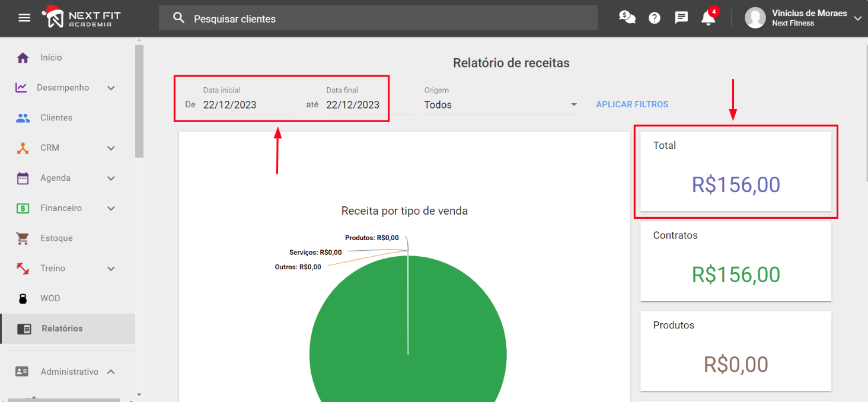Image resolution: width=868 pixels, height=402 pixels.
Task: Click the 'Produtos: R$0,00' chart label
Action: [372, 238]
